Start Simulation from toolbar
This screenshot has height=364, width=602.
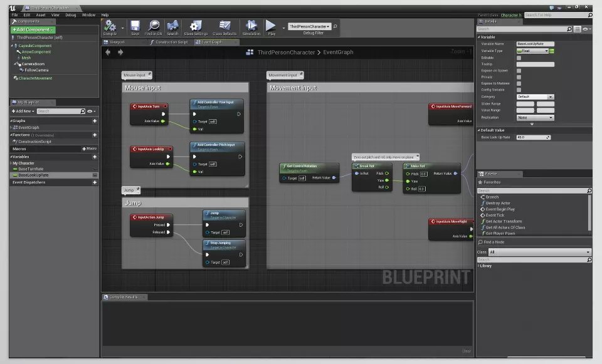point(251,28)
